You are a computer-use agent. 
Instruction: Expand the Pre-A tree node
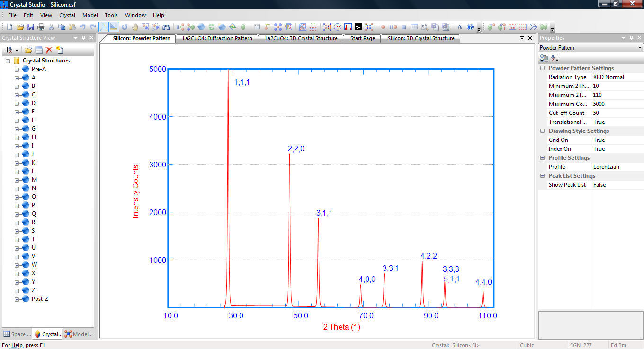coord(17,69)
